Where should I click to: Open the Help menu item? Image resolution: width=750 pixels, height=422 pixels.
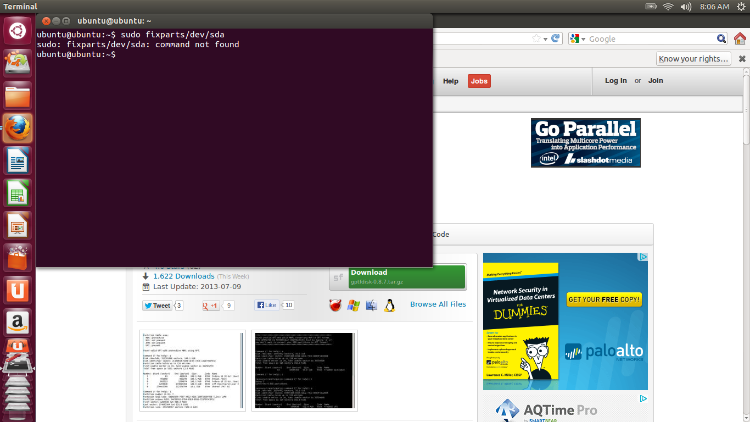pos(450,81)
